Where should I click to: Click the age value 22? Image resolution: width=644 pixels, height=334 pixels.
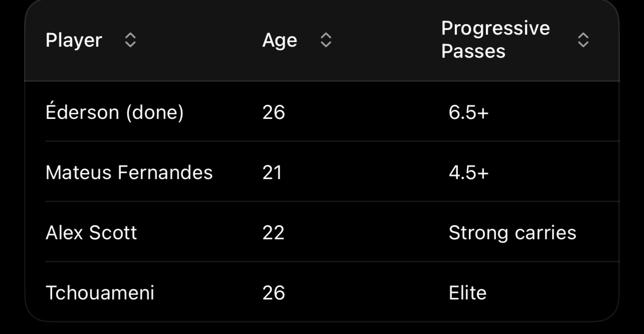pos(273,233)
